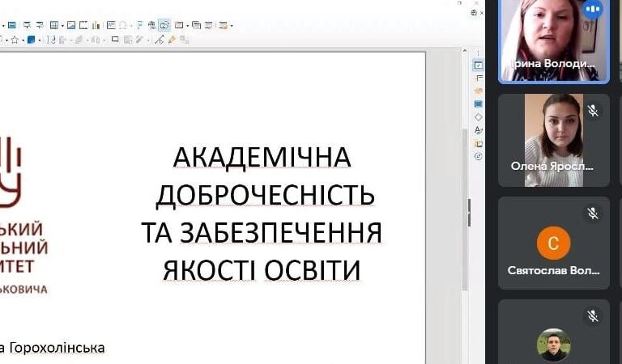Open the star shapes dropdown arrow

tap(23, 40)
